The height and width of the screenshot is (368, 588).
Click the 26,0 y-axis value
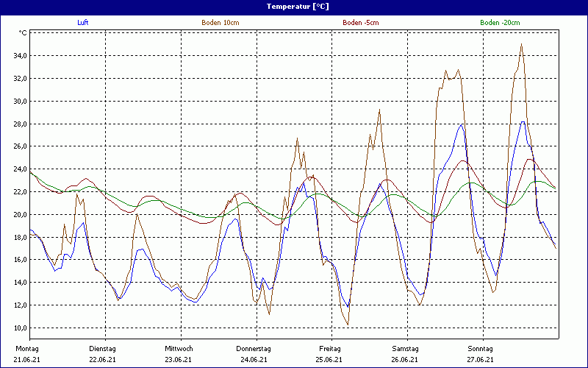click(x=20, y=146)
